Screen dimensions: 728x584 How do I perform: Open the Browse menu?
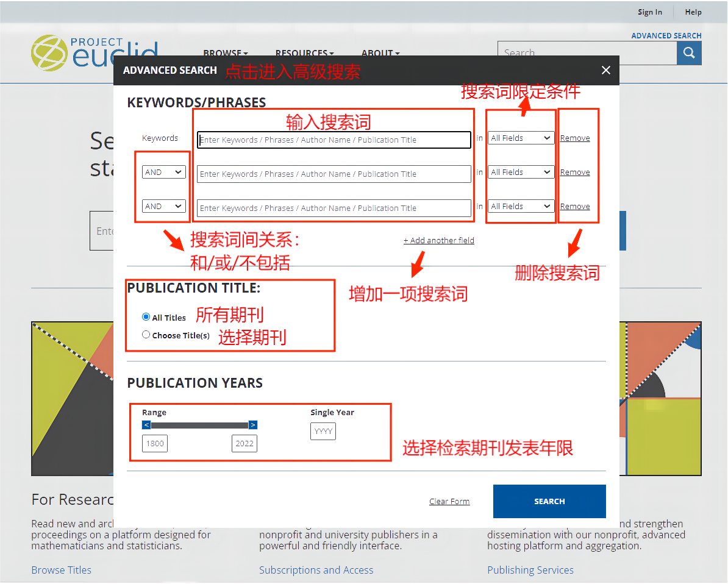[225, 53]
